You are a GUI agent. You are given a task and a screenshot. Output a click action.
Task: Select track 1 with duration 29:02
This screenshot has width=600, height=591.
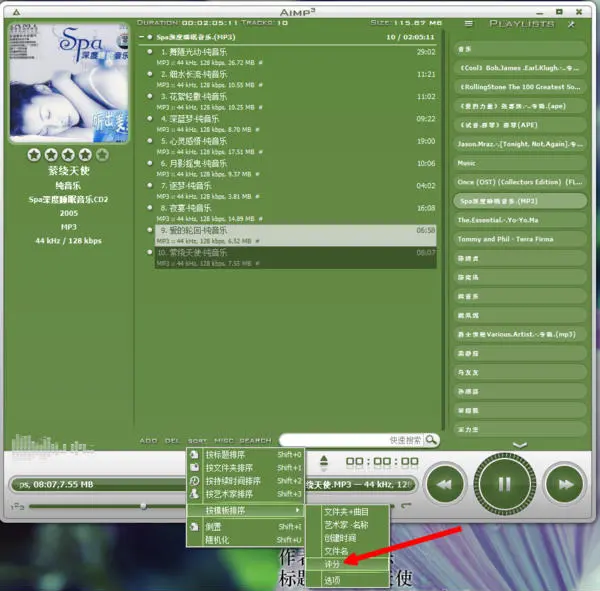pos(295,56)
